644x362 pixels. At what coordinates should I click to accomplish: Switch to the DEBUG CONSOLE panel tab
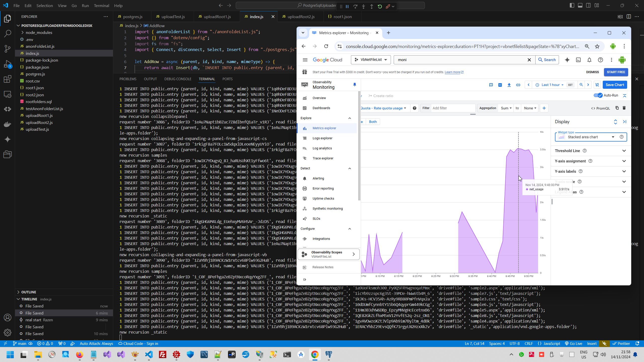point(178,79)
